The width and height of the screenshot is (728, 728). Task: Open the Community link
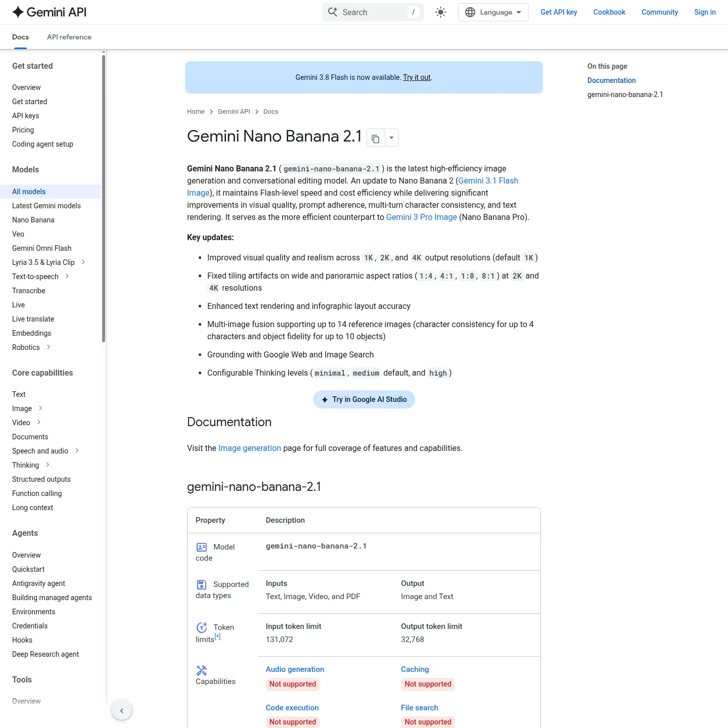(x=660, y=12)
